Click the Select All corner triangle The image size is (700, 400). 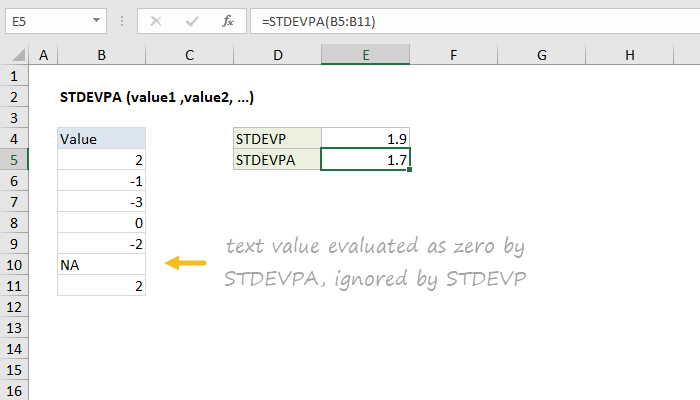coord(18,55)
